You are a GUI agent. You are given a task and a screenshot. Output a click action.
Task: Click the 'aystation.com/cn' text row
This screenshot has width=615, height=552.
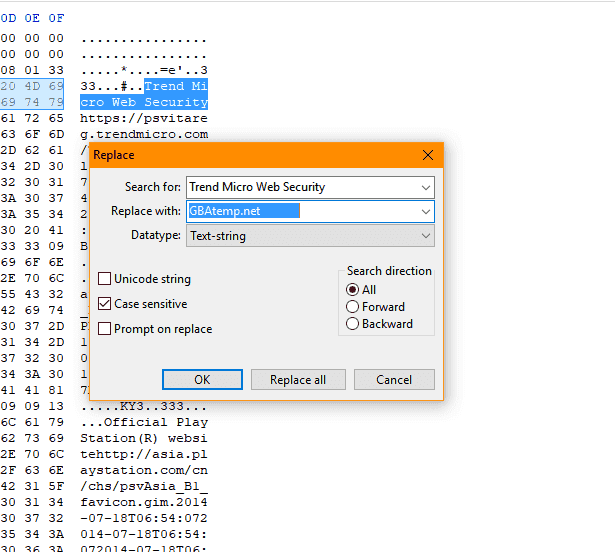point(144,470)
